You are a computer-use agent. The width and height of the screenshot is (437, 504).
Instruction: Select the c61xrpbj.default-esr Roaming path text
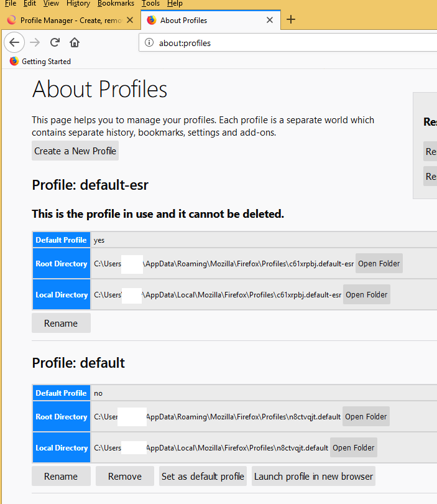[224, 264]
